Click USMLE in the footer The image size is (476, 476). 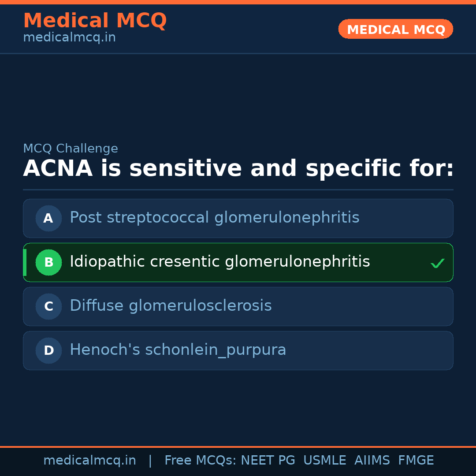coord(324,461)
